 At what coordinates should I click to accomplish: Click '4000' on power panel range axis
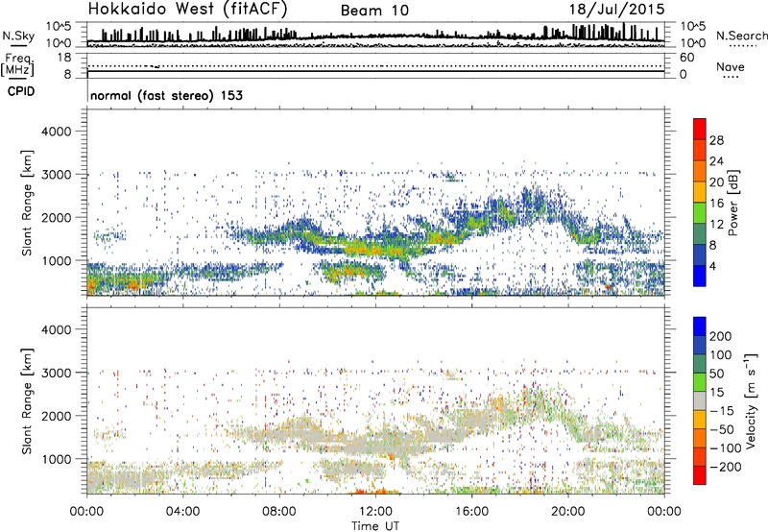(56, 132)
